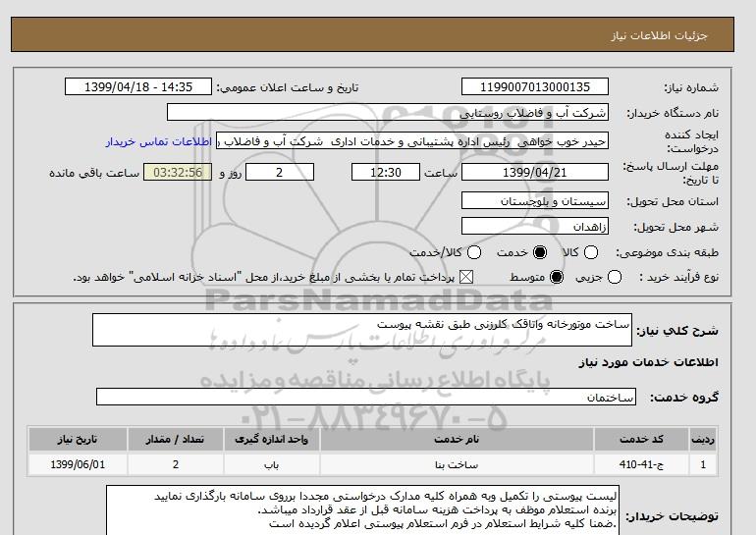The height and width of the screenshot is (535, 756).
Task: Click the deadline hour field 12:30
Action: [x=386, y=172]
